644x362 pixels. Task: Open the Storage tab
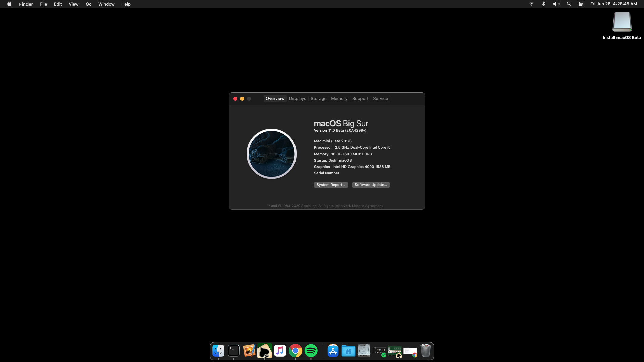tap(318, 99)
